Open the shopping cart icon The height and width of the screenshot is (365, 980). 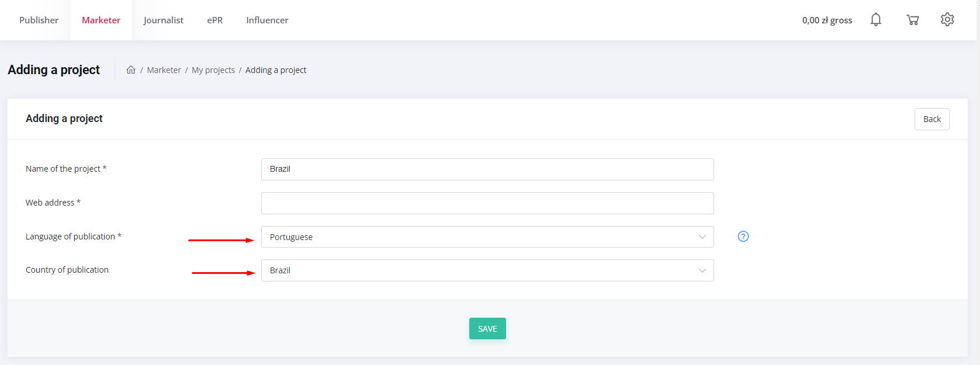pyautogui.click(x=912, y=20)
